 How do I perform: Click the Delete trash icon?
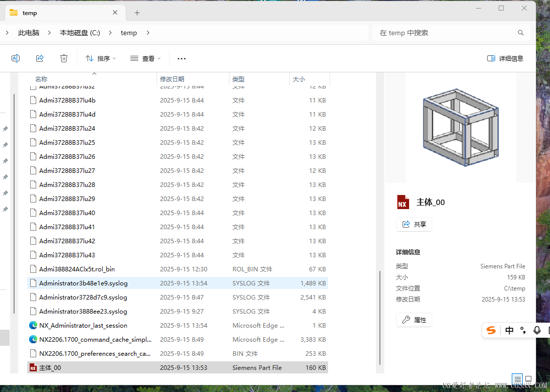(x=64, y=58)
